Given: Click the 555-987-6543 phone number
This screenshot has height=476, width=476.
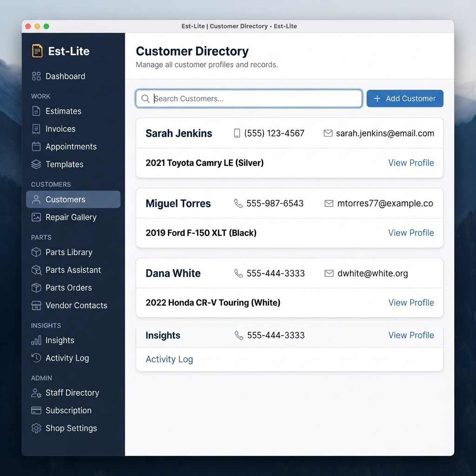Looking at the screenshot, I should click(275, 204).
